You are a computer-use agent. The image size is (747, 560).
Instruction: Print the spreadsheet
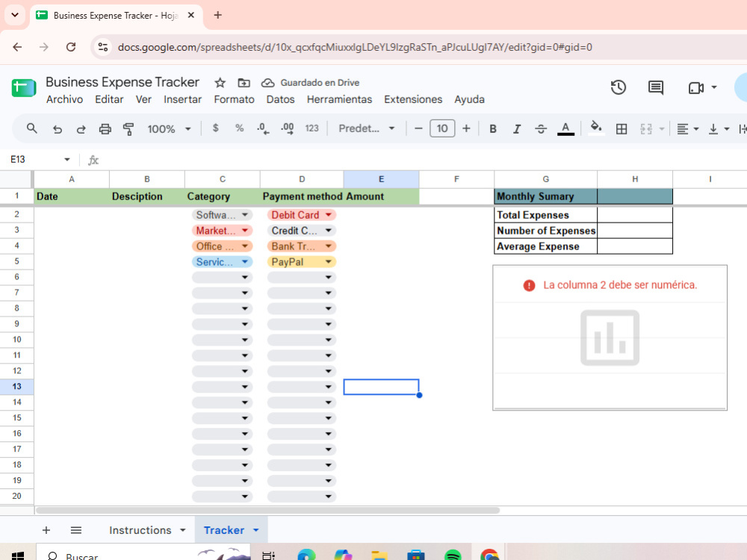click(105, 129)
